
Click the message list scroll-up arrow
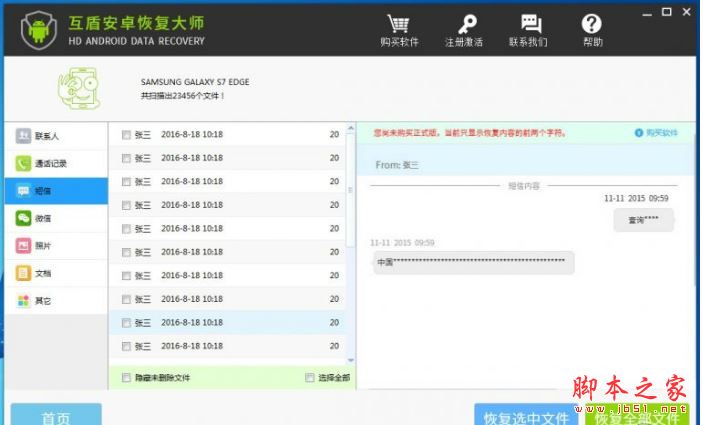pyautogui.click(x=351, y=128)
